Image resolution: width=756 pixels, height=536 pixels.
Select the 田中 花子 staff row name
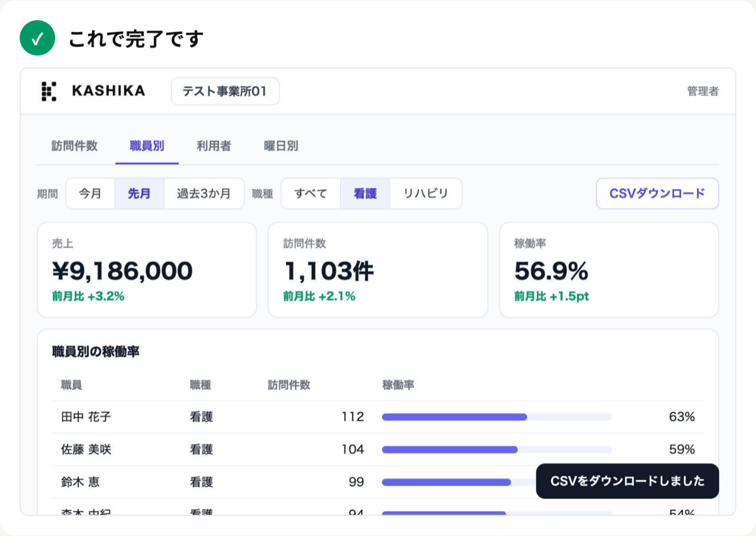point(86,417)
